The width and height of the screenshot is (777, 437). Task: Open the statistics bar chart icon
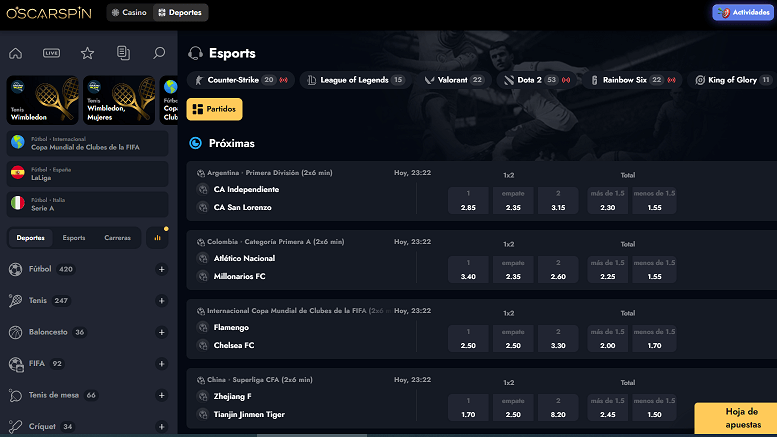pyautogui.click(x=157, y=238)
